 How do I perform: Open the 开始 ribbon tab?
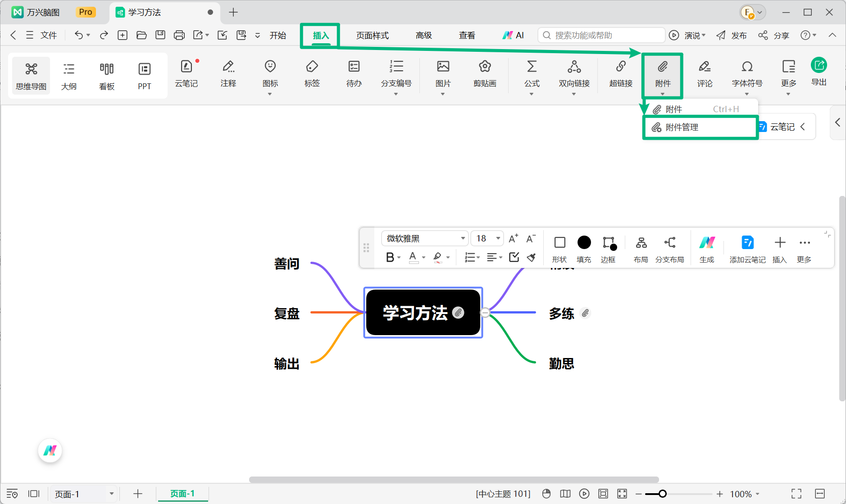278,35
